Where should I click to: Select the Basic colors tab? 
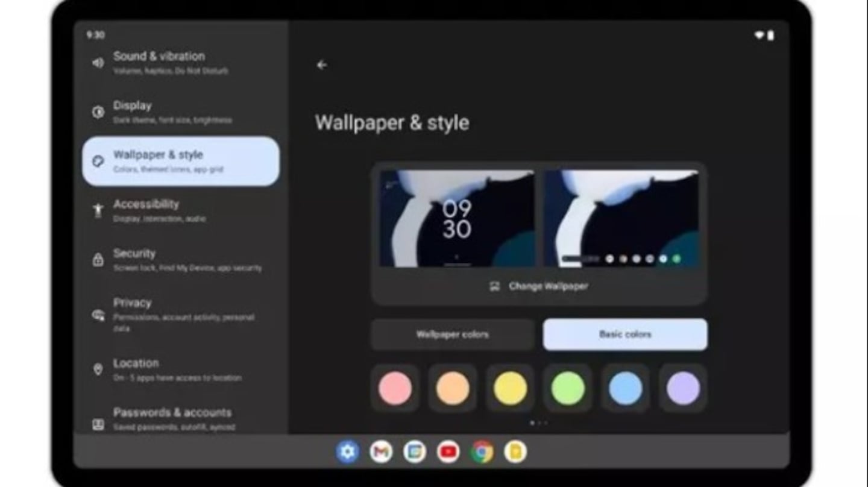click(625, 335)
